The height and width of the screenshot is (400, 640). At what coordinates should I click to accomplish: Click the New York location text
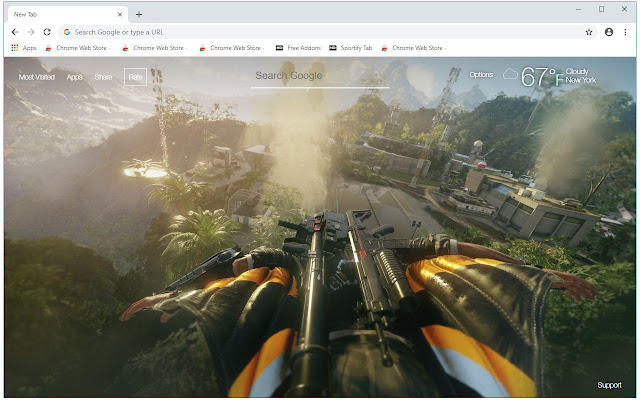click(x=581, y=80)
